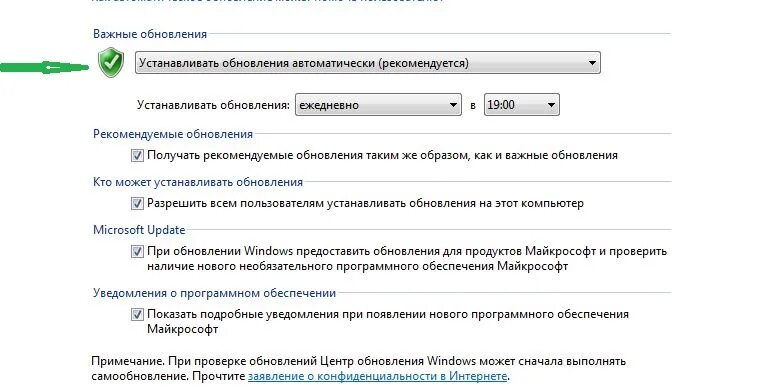Screen dimensions: 765x391
Task: Toggle 'Разрешить всем пользователям' checkbox
Action: click(x=137, y=203)
